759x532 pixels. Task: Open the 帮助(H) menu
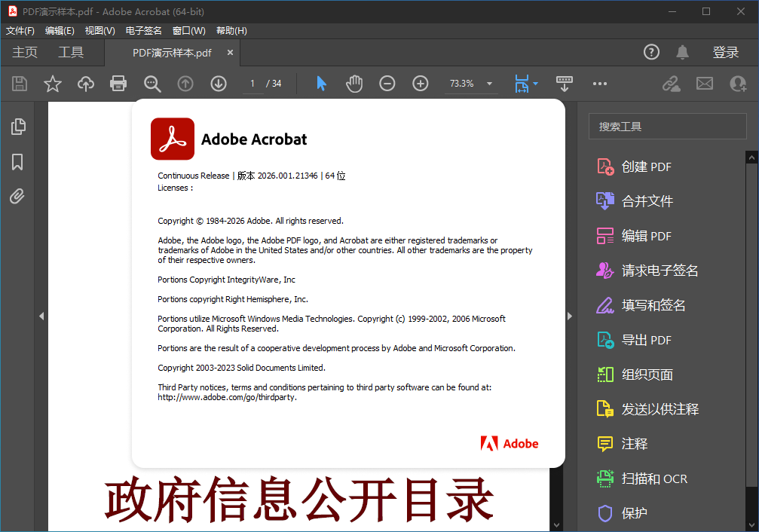click(231, 31)
